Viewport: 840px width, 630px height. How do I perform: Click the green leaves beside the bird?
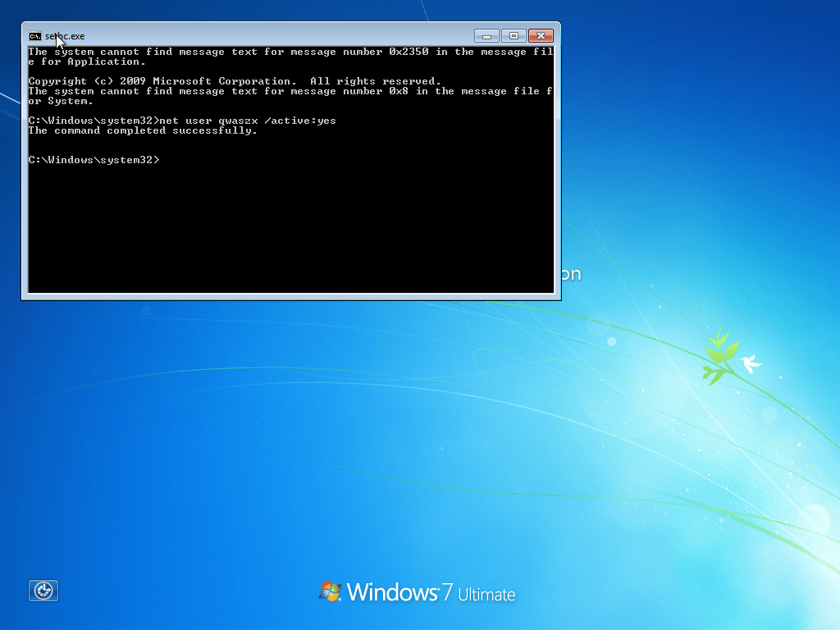(x=720, y=356)
